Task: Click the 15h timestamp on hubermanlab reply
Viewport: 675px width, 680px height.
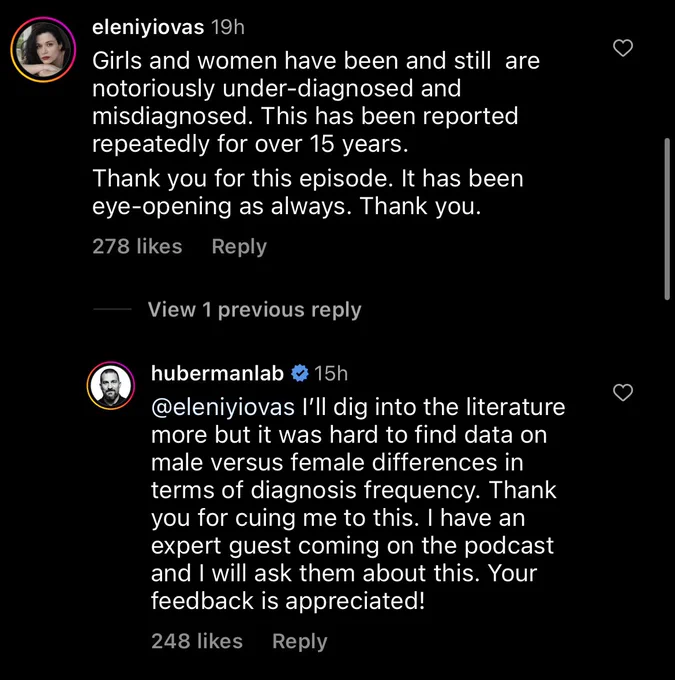Action: click(x=331, y=373)
